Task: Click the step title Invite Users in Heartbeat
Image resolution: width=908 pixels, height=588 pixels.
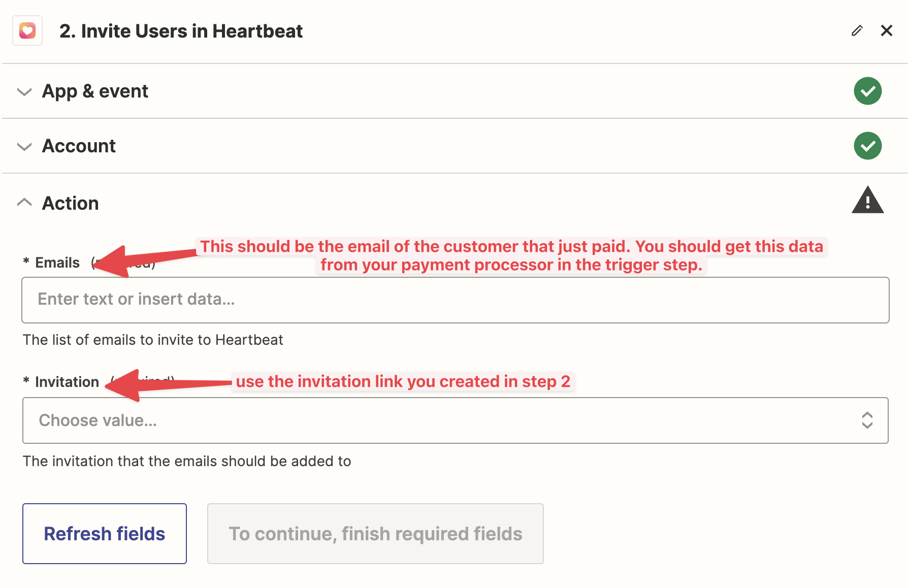Action: point(181,31)
